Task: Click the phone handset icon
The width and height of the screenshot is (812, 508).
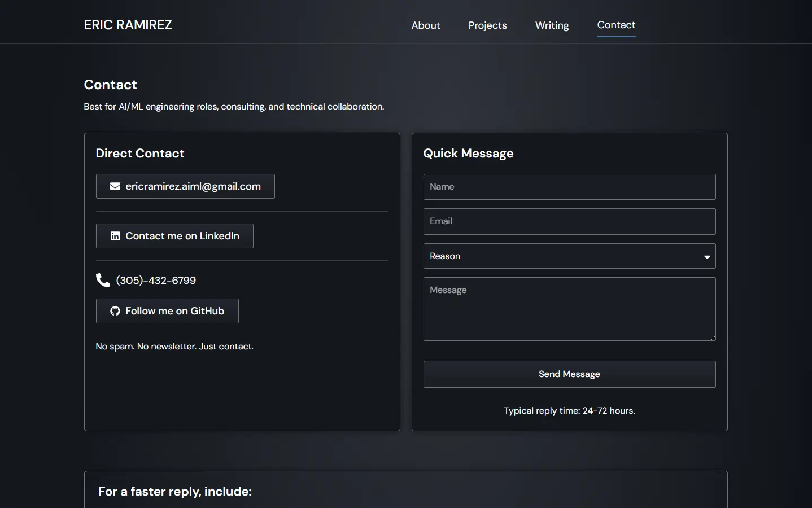Action: point(103,281)
